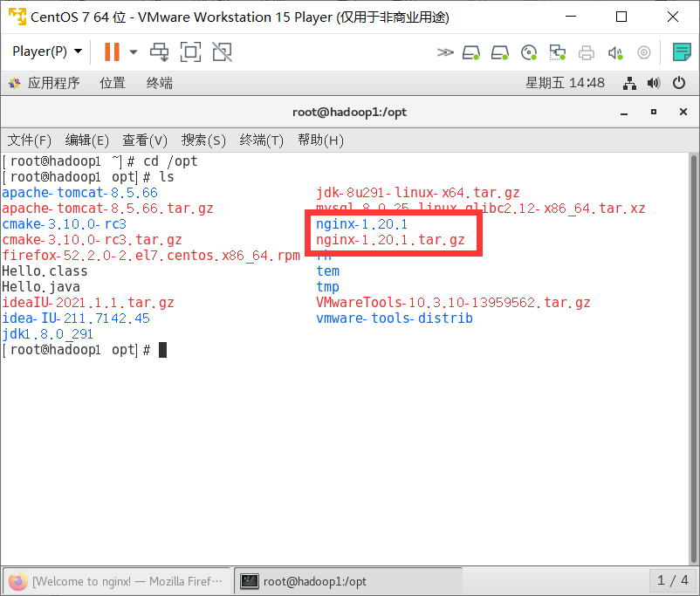Open the sticky note memo icon
Viewport: 700px width, 596px height.
(682, 52)
